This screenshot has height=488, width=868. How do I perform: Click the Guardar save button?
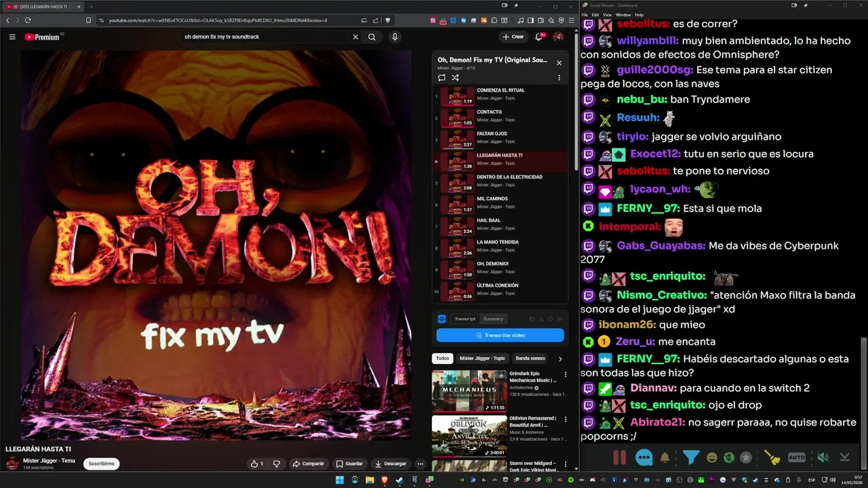[350, 464]
